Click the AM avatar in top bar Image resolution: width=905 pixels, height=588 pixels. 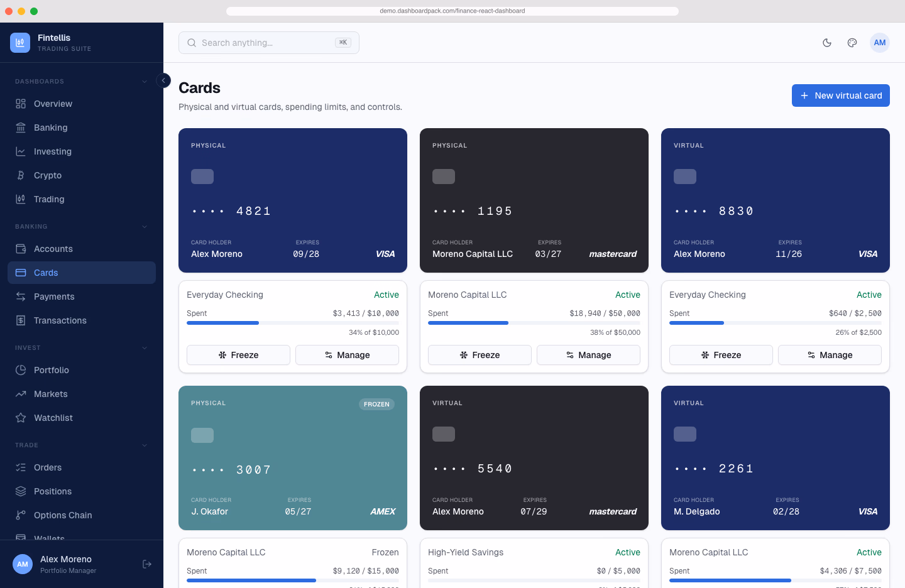(x=880, y=43)
